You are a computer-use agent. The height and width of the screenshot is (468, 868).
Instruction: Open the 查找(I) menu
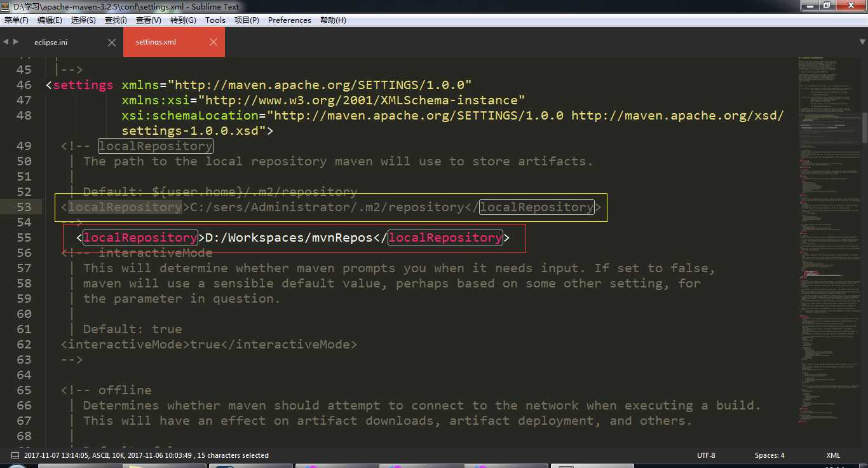(x=116, y=20)
